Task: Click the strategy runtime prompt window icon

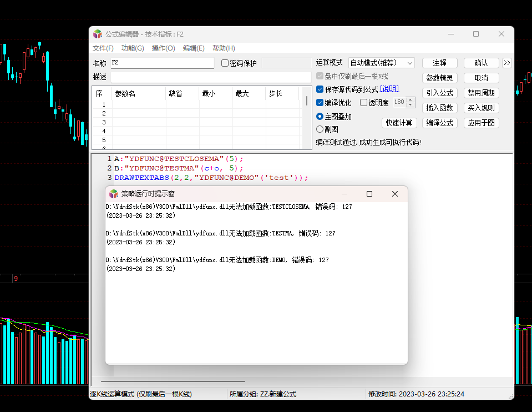Action: click(x=113, y=194)
